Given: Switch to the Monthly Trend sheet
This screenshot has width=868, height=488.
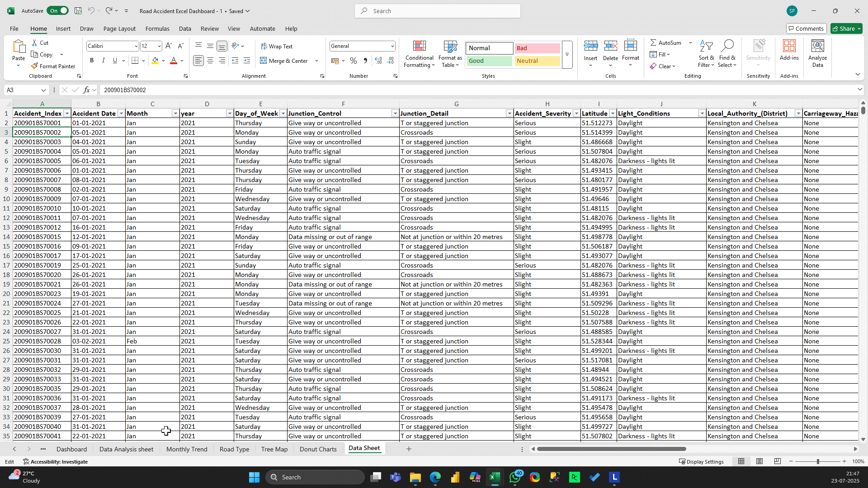Looking at the screenshot, I should click(187, 449).
